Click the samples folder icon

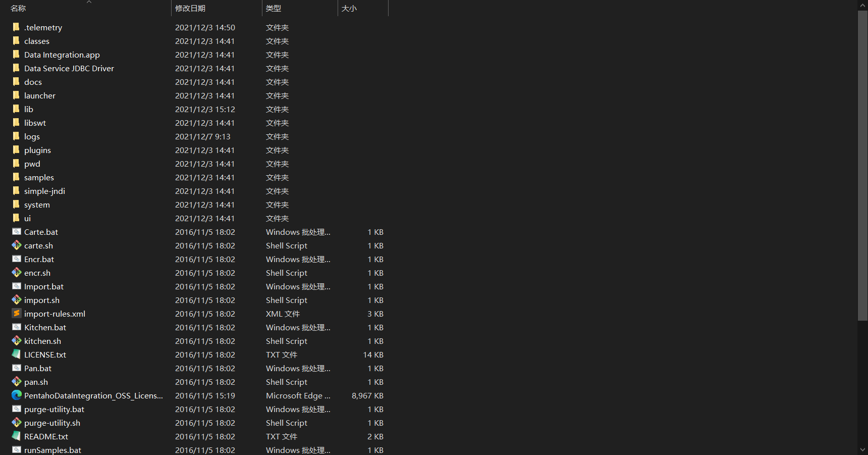16,177
